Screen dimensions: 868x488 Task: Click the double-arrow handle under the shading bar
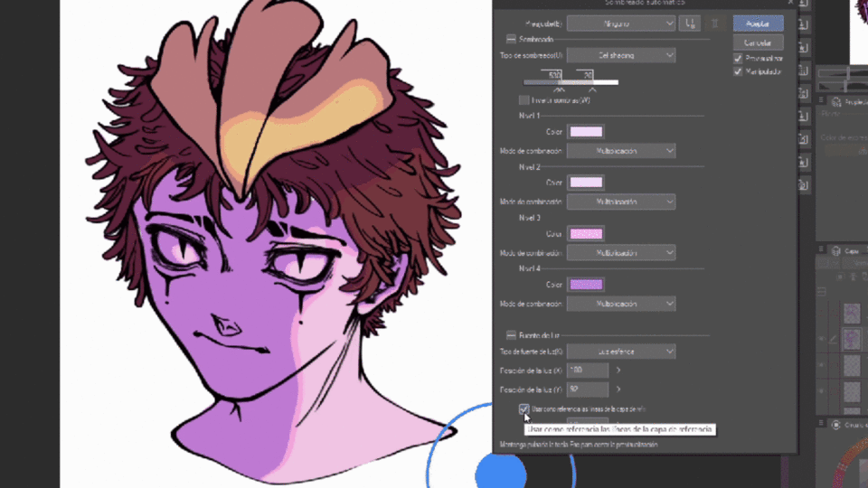pyautogui.click(x=559, y=89)
